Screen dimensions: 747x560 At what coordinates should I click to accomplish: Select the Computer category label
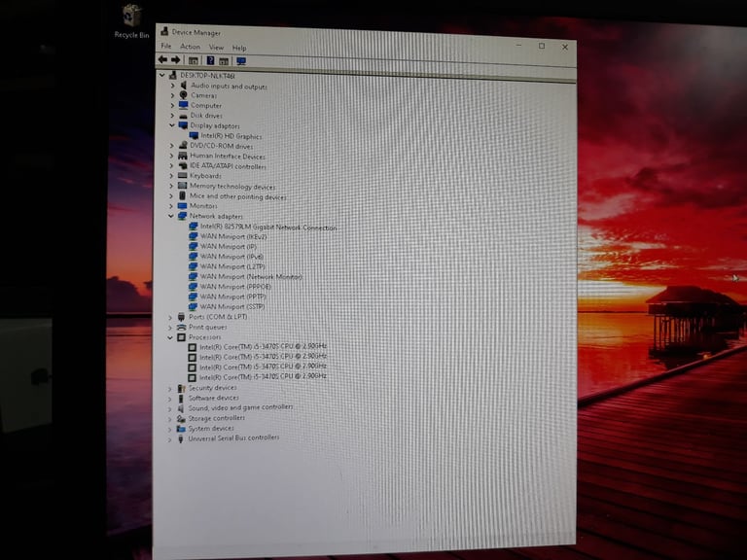206,106
